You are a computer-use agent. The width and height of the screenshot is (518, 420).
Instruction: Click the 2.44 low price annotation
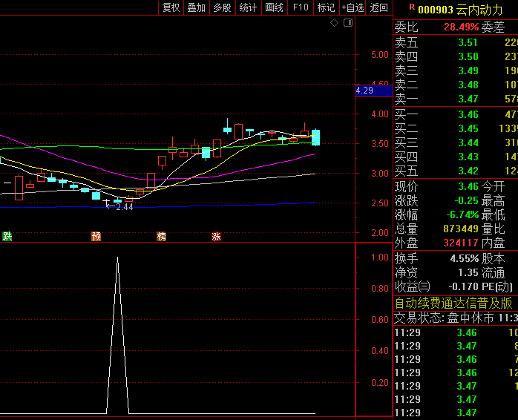124,207
